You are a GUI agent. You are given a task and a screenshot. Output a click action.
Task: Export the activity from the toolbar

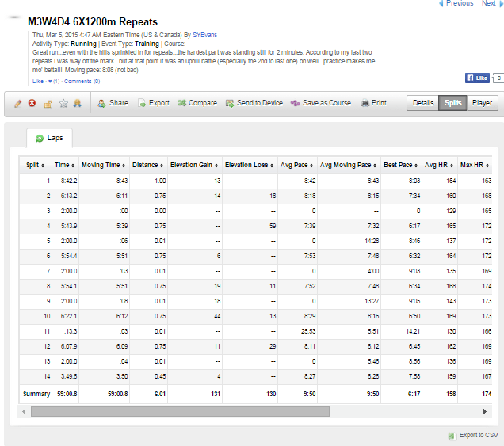click(153, 103)
